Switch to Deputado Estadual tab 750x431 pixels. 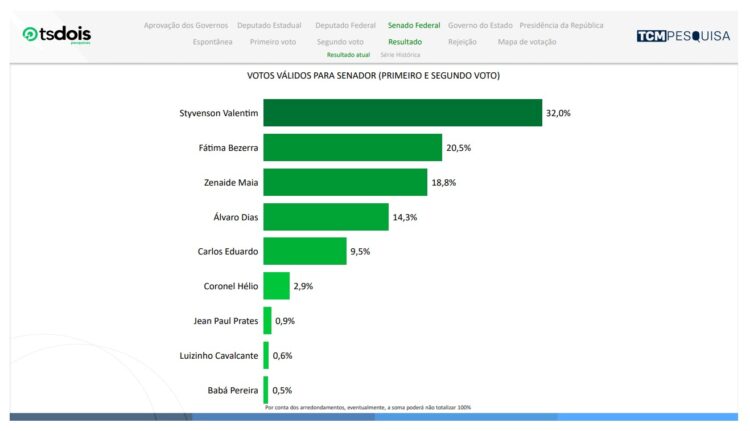click(x=271, y=25)
